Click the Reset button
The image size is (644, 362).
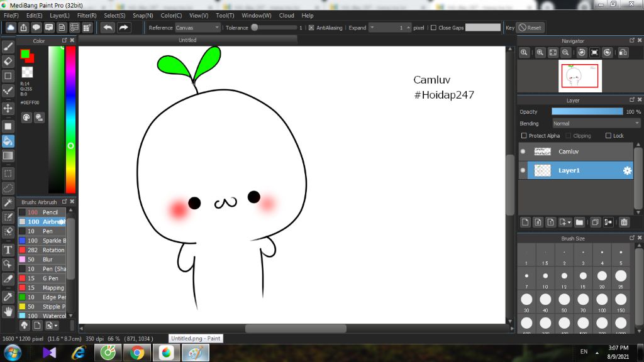[x=530, y=28]
